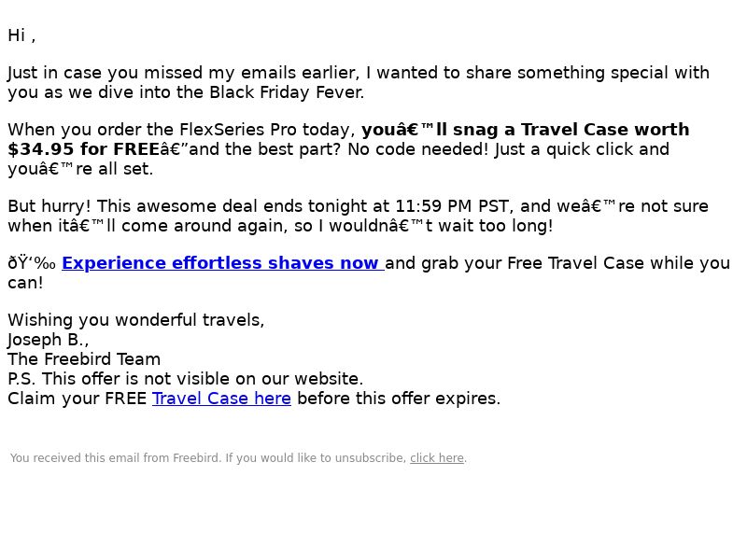This screenshot has width=747, height=560.
Task: Click the '11:59 PM PST' deadline text
Action: 452,206
